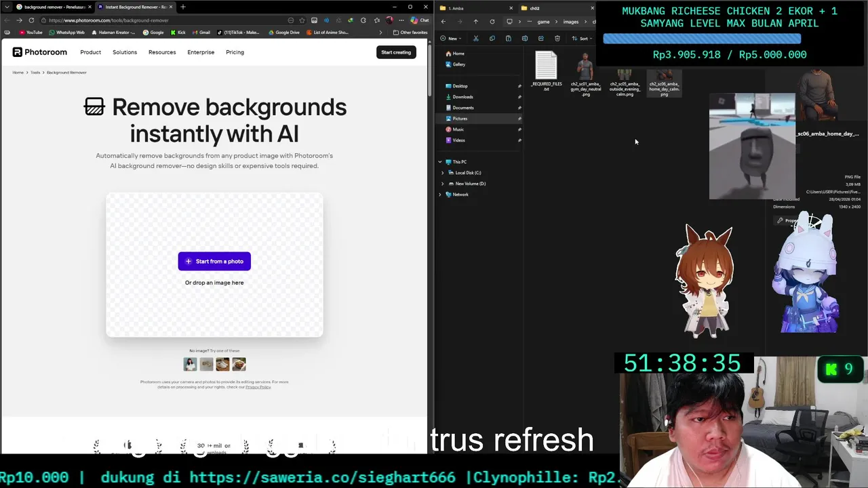Open the WhatsApp Web bookmark
The width and height of the screenshot is (868, 488).
66,33
